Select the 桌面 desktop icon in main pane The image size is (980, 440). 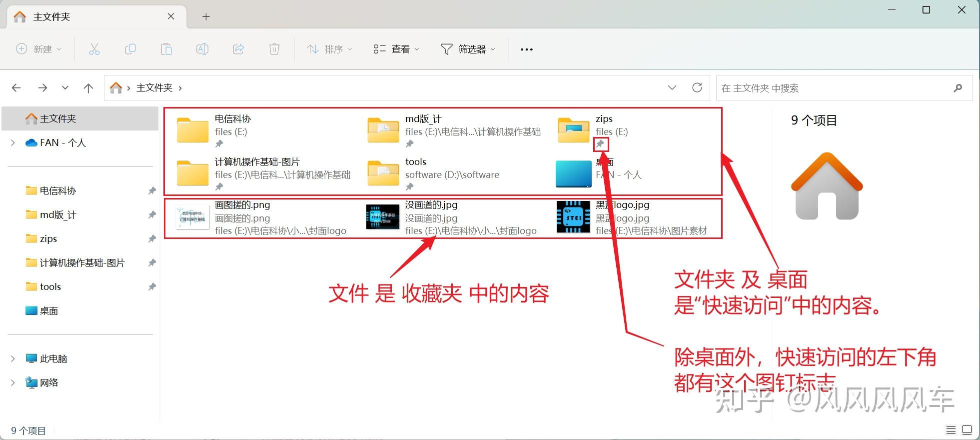click(x=573, y=173)
